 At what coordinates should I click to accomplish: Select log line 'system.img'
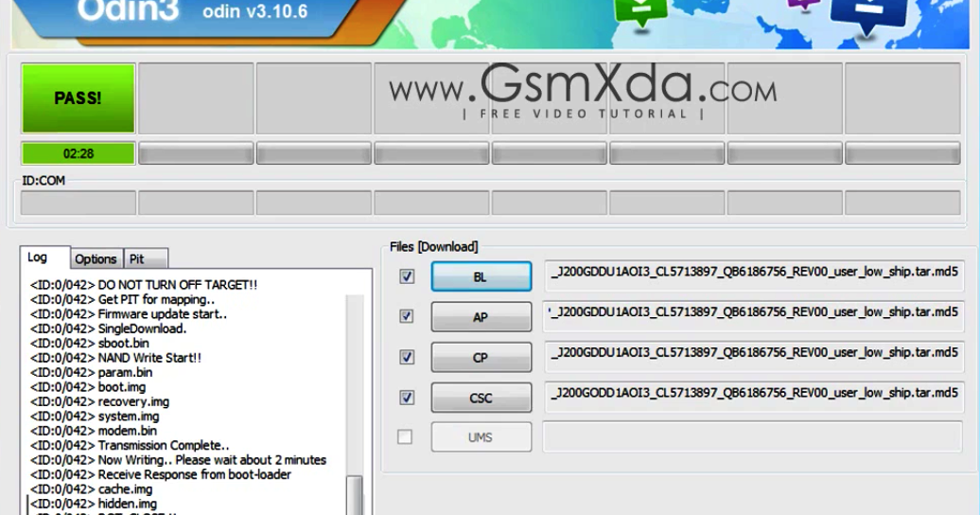[x=95, y=417]
